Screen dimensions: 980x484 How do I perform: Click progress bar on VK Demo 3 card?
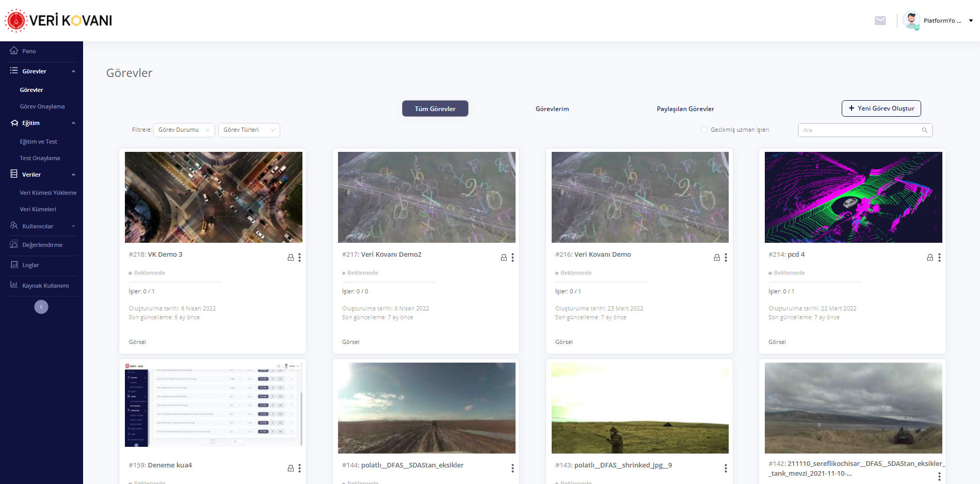tap(175, 282)
